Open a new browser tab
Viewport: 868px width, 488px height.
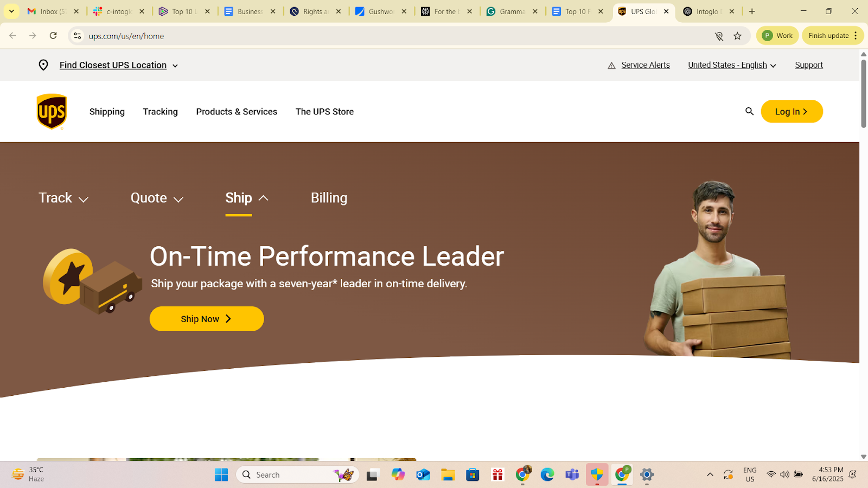(752, 11)
